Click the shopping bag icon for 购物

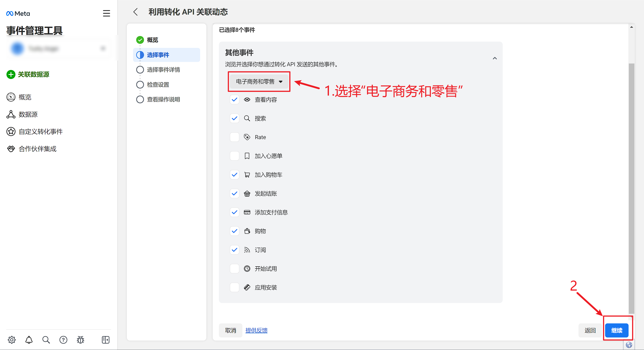pyautogui.click(x=247, y=231)
